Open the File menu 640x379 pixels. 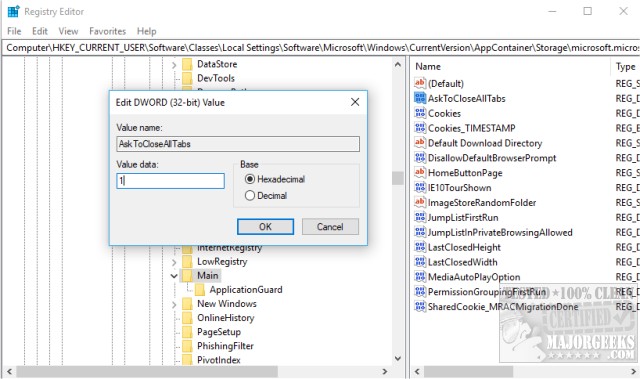point(14,31)
